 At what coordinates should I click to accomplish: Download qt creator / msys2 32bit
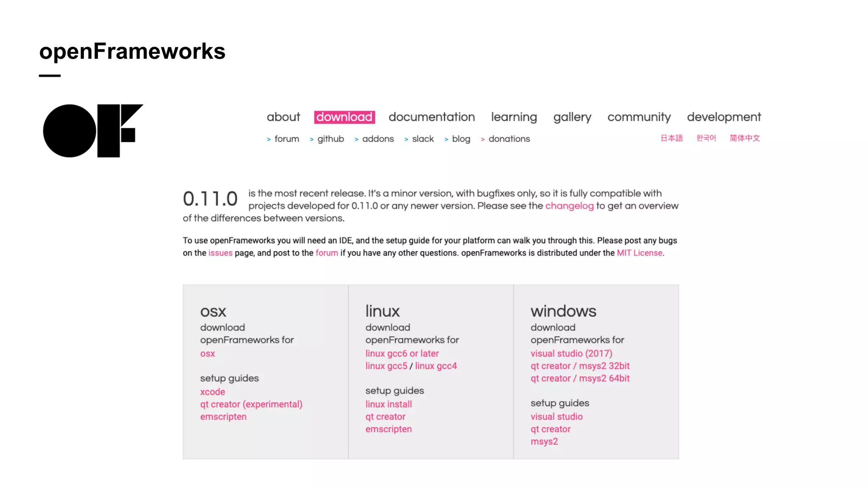pos(580,366)
